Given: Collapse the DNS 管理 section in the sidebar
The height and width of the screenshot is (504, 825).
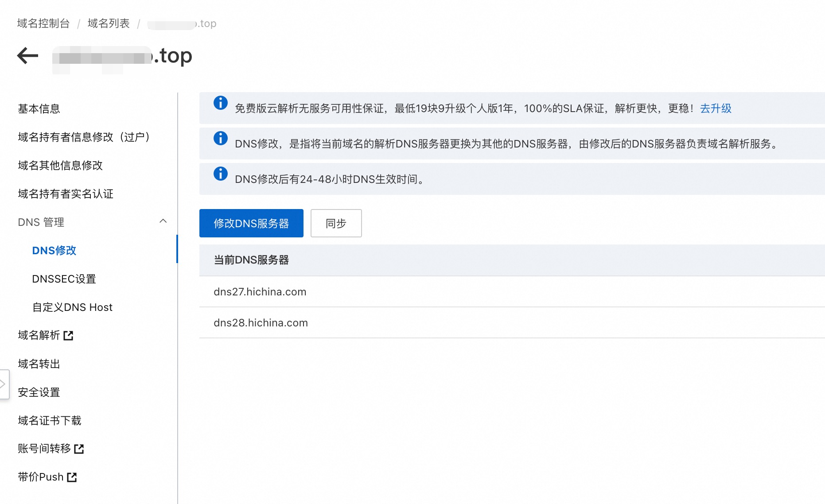Looking at the screenshot, I should pos(163,221).
